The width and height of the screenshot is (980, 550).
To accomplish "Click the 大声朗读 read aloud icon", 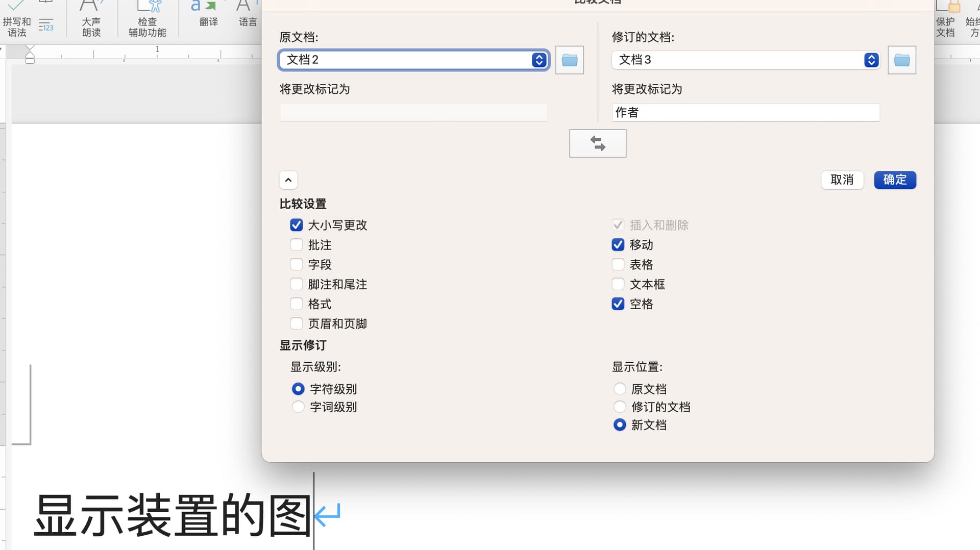I will tap(91, 20).
